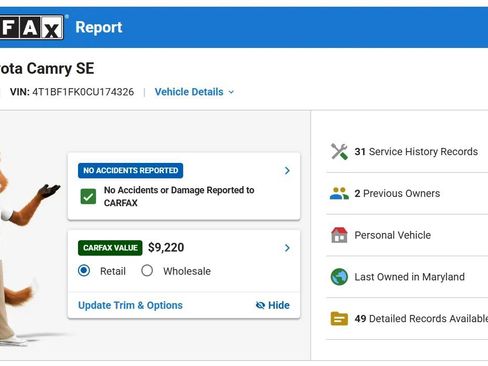The height and width of the screenshot is (366, 488).
Task: Open the Update Trim & Options link
Action: 130,305
